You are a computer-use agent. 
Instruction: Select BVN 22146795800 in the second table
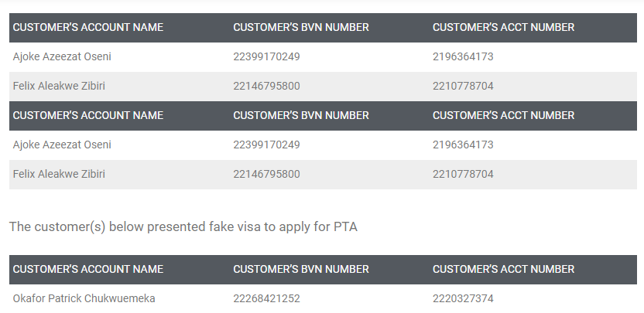point(266,175)
